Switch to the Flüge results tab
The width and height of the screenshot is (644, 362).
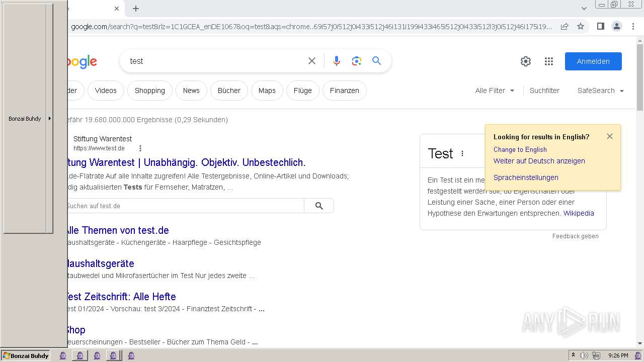point(303,90)
